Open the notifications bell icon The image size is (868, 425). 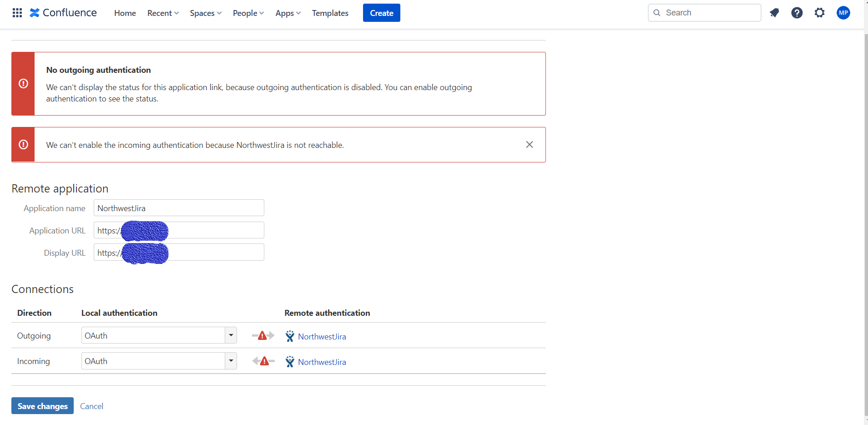coord(774,13)
